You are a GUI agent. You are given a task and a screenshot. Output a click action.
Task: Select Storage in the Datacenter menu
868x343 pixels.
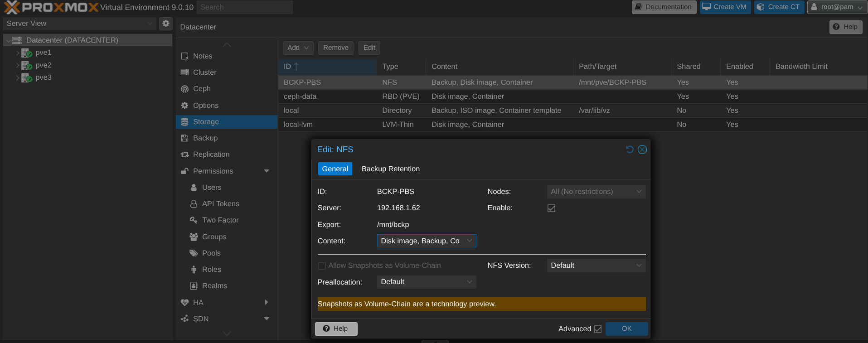click(206, 122)
